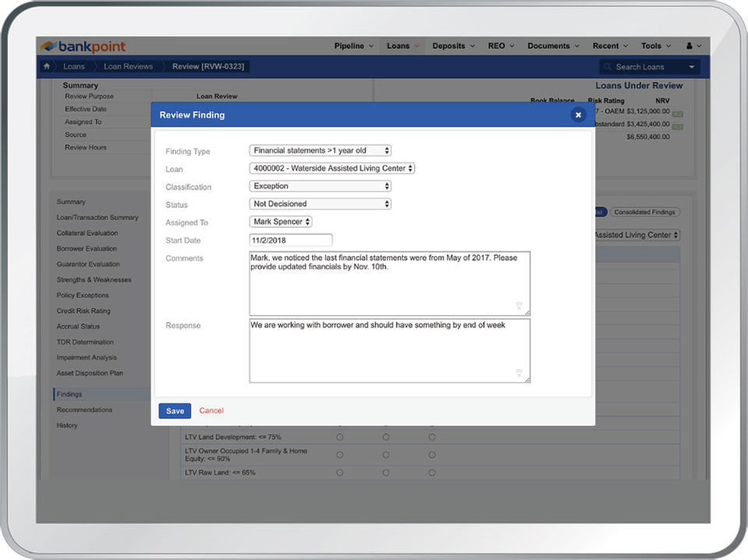Select Strengths & Weaknesses in sidebar
Screen dimensions: 748x560
tap(94, 280)
